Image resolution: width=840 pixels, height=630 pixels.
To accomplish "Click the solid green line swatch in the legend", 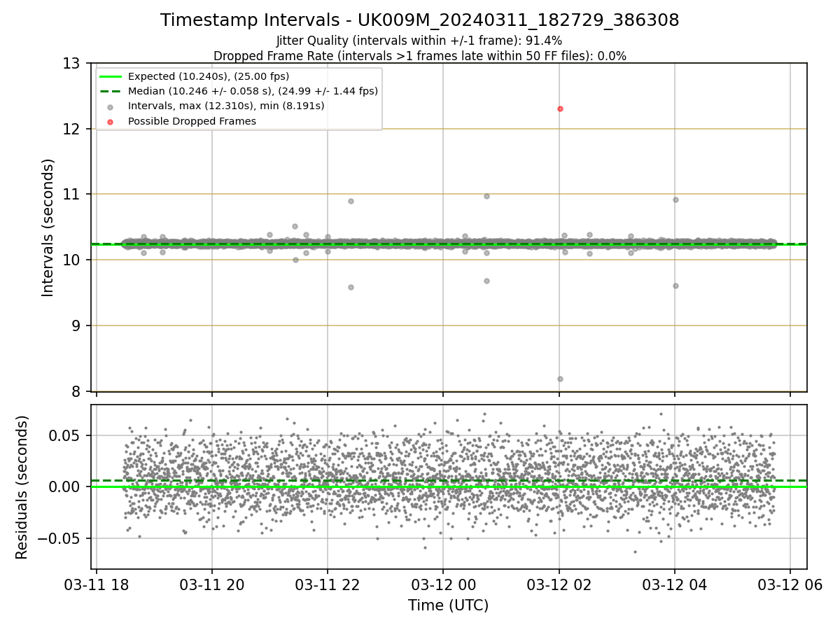I will (x=111, y=76).
